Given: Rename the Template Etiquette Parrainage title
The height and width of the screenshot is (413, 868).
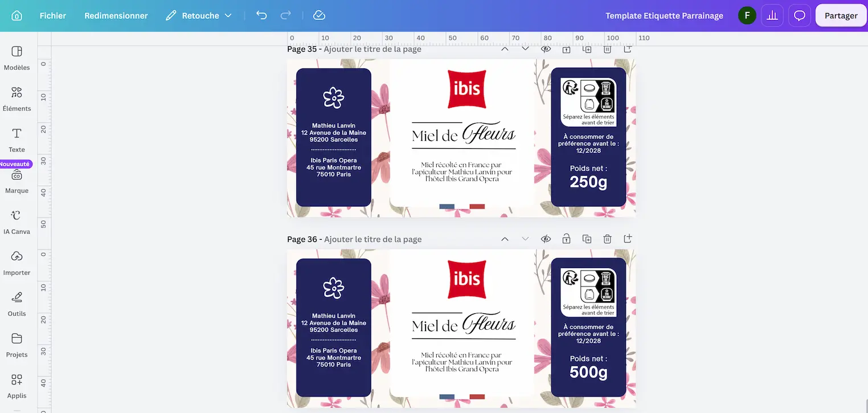Looking at the screenshot, I should 664,15.
